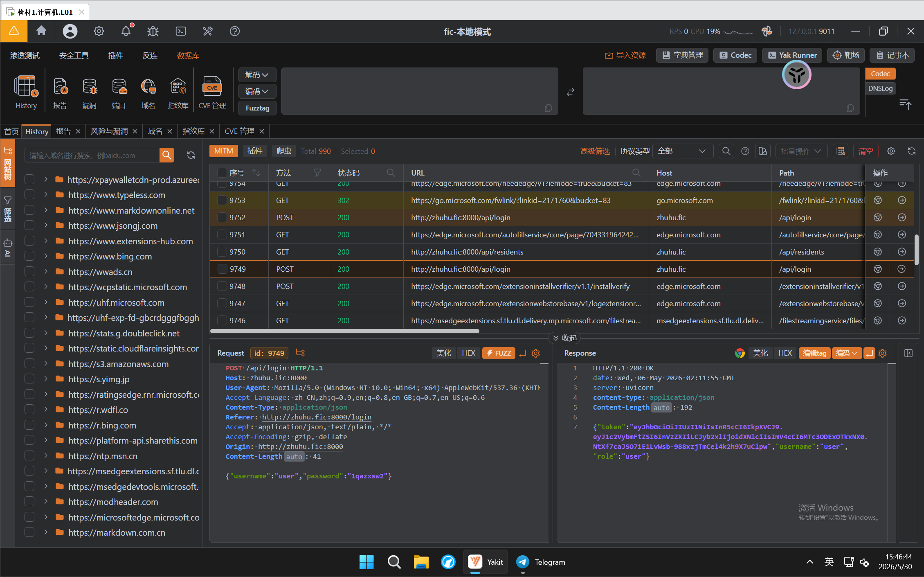Expand the https://r.bing.com tree node
Image resolution: width=924 pixels, height=577 pixels.
pos(46,425)
